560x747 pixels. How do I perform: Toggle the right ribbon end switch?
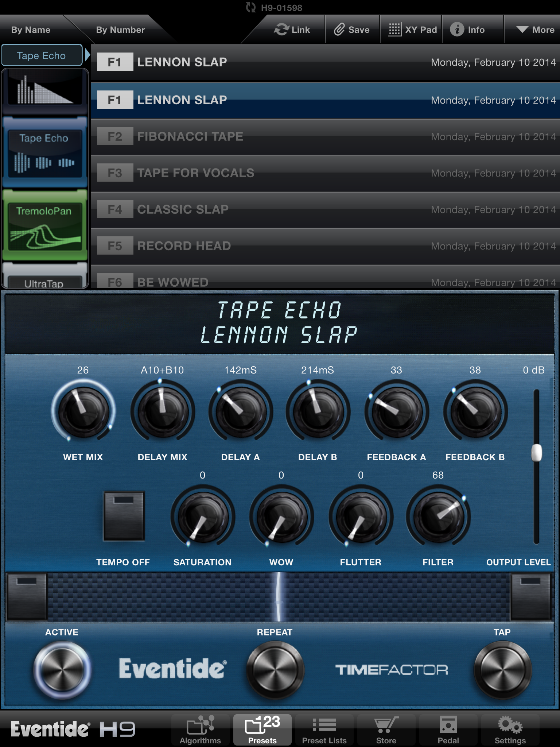pyautogui.click(x=530, y=597)
